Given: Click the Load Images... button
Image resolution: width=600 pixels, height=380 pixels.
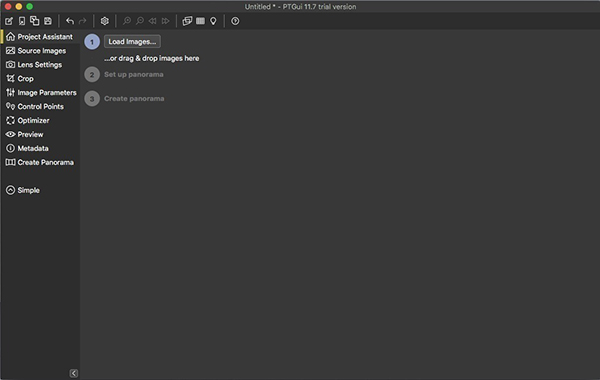Looking at the screenshot, I should click(132, 41).
